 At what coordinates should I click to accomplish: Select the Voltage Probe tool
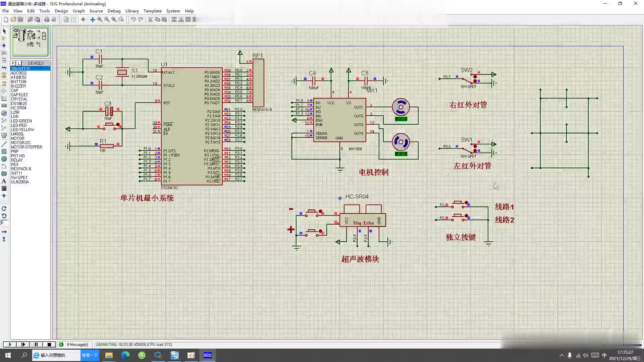(4, 121)
